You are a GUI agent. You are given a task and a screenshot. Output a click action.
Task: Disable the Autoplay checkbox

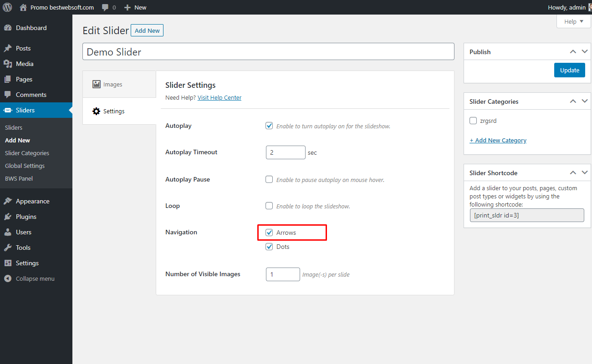coord(269,126)
